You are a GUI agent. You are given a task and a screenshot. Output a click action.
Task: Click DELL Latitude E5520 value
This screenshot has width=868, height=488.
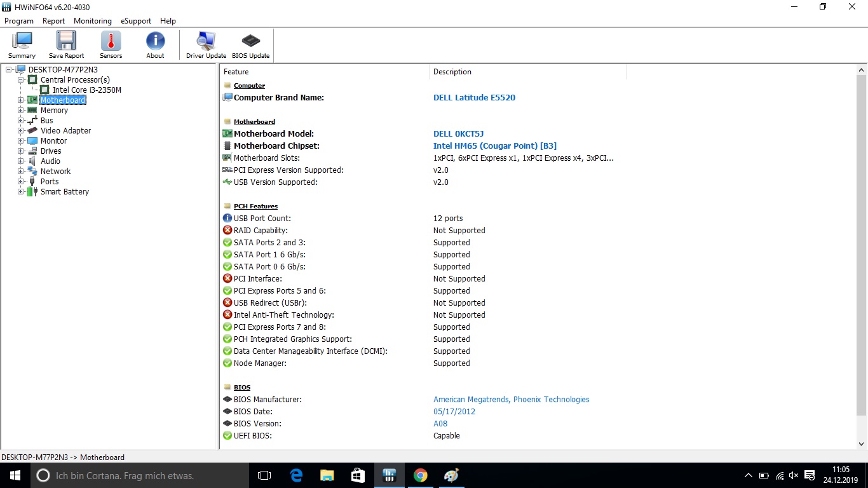pyautogui.click(x=474, y=98)
